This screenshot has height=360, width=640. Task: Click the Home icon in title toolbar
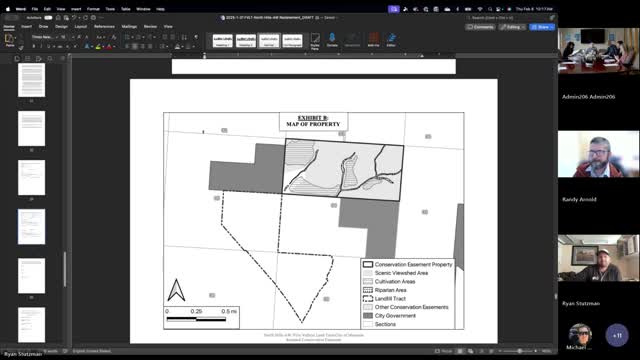58,18
